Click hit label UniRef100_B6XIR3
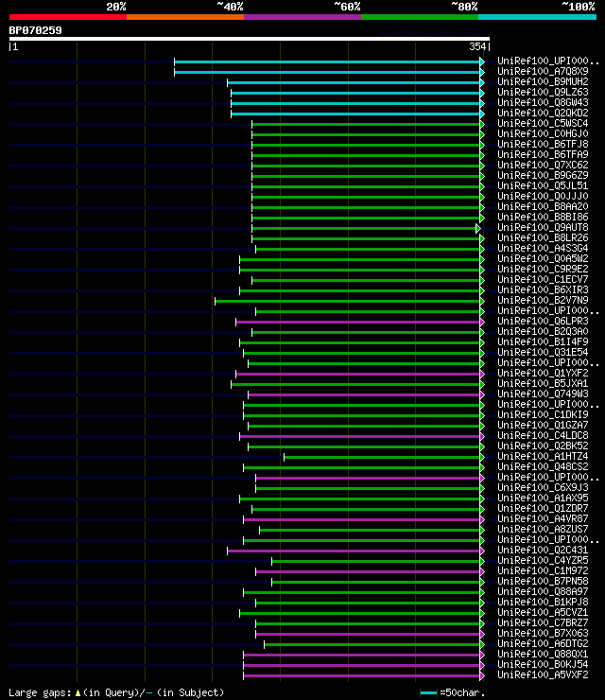Screen dimensions: 605x700 pyautogui.click(x=543, y=290)
